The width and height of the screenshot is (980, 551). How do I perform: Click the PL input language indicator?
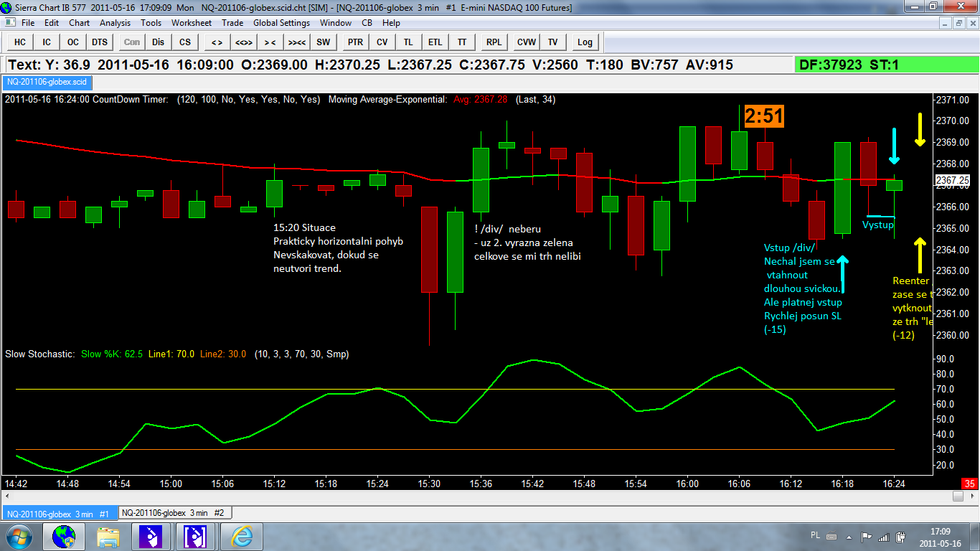coord(815,535)
